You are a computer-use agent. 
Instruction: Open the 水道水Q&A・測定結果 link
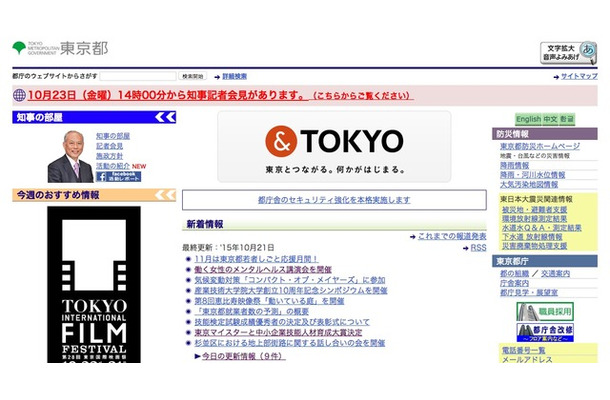coord(542,228)
